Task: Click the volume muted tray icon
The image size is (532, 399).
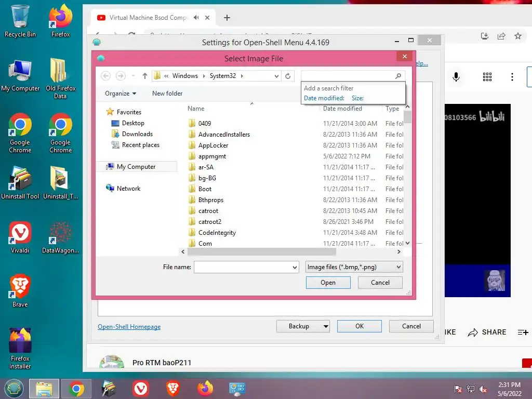Action: point(483,389)
